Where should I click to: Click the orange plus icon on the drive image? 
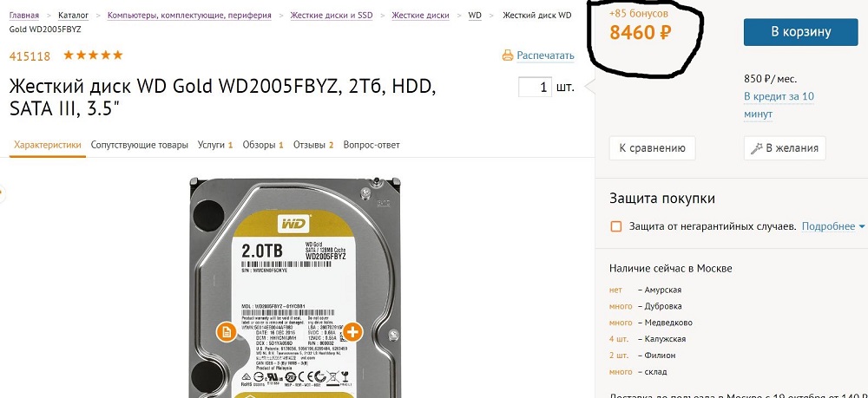pos(352,331)
